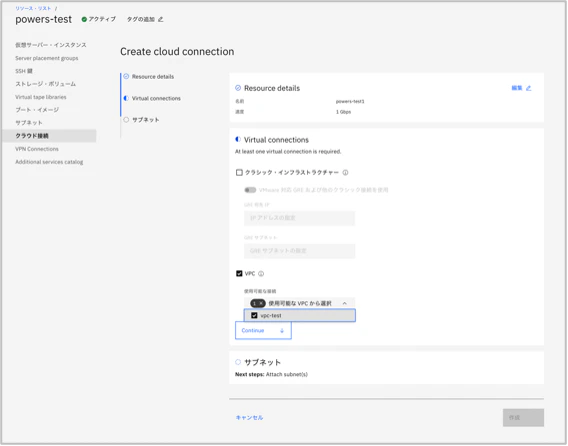This screenshot has height=446, width=568.
Task: Click the powers-test1 name value
Action: [x=350, y=101]
